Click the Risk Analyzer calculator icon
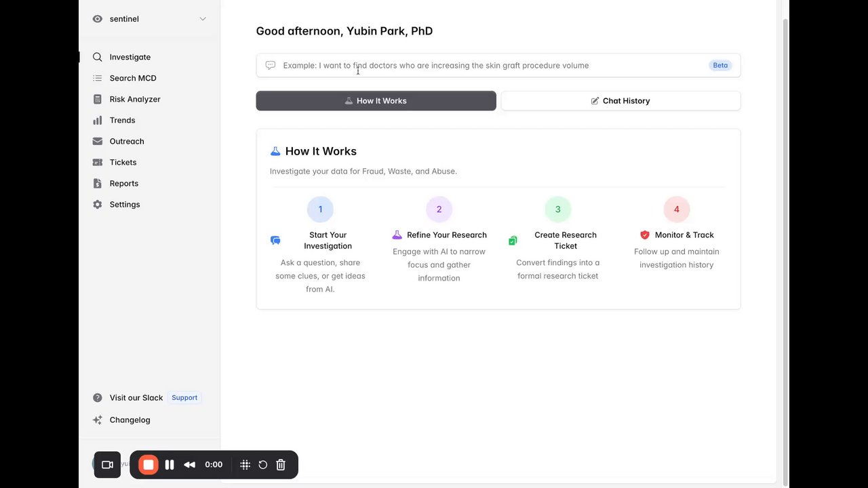868x488 pixels. tap(98, 99)
